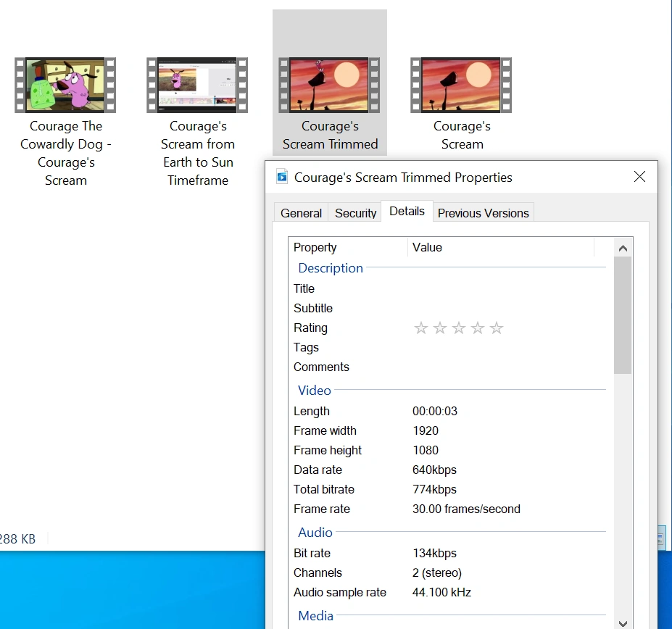The width and height of the screenshot is (672, 629).
Task: Click the Audio sample rate property label
Action: [x=340, y=593]
